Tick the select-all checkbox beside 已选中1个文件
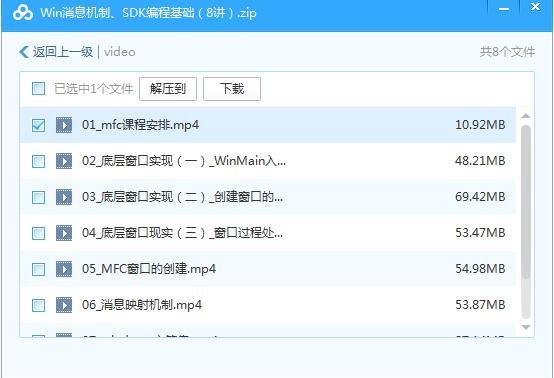Image resolution: width=554 pixels, height=378 pixels. click(38, 89)
